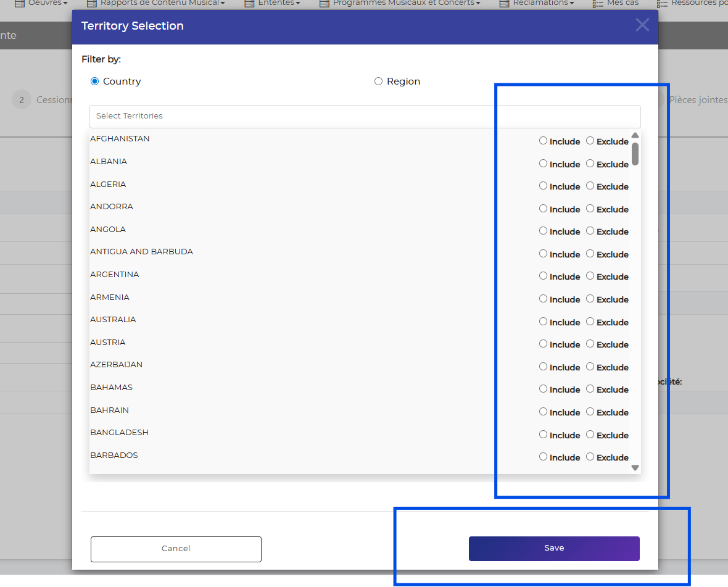Choose Exclude for Albania

(x=590, y=164)
